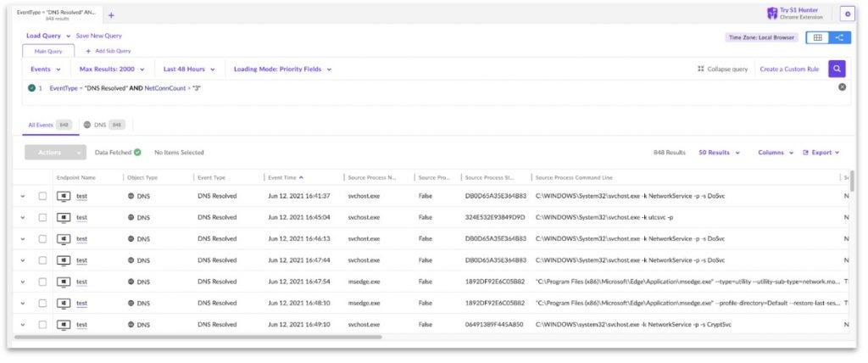Tick the checkbox on the 16:47:54 msedge.exe row
868x363 pixels.
click(x=42, y=282)
